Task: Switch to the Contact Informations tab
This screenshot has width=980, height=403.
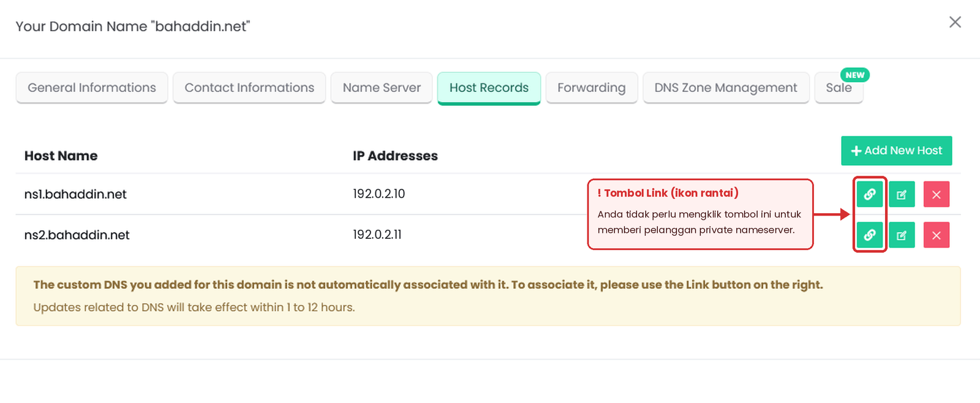Action: [x=249, y=88]
